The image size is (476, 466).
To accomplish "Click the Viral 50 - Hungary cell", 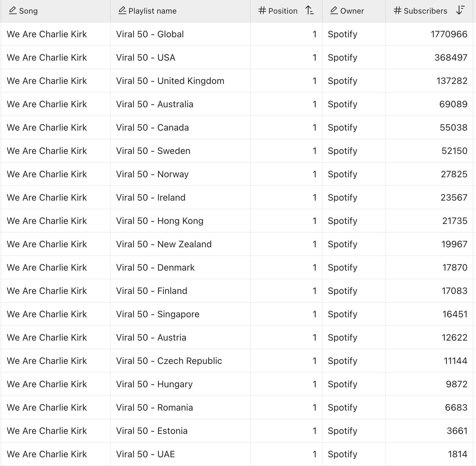I will [x=180, y=384].
